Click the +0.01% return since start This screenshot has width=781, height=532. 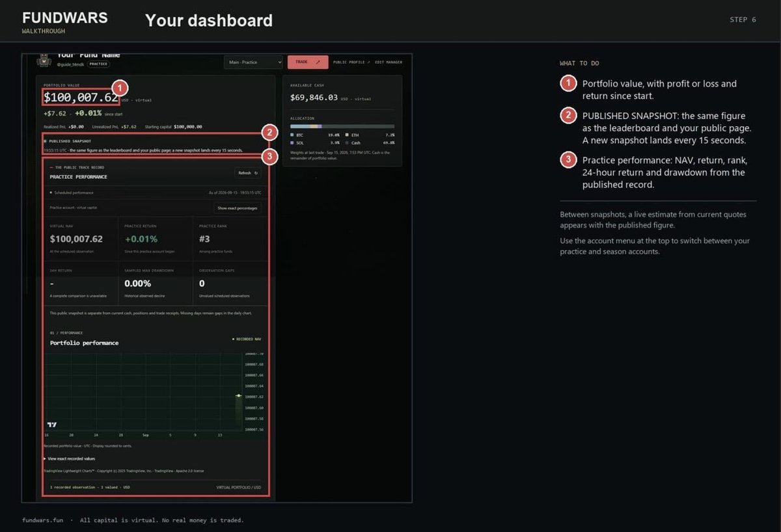[x=89, y=113]
